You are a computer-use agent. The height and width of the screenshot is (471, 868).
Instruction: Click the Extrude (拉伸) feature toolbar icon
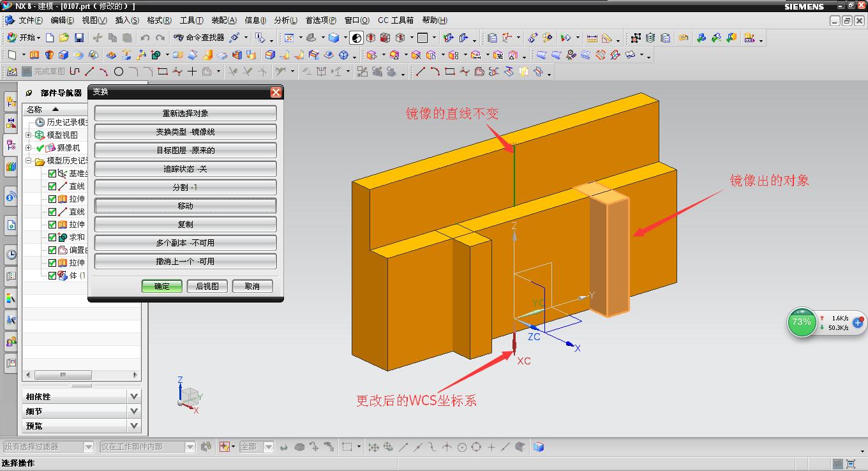[34, 56]
